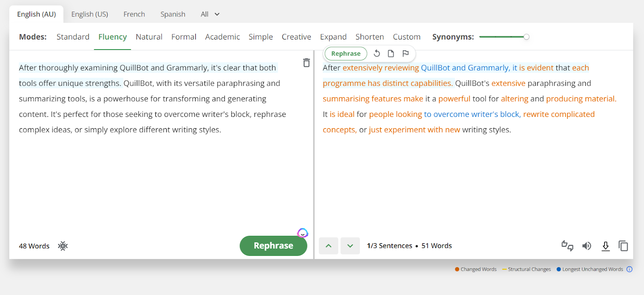Click the word 'extensively' in output
The image size is (644, 295).
[x=362, y=68]
